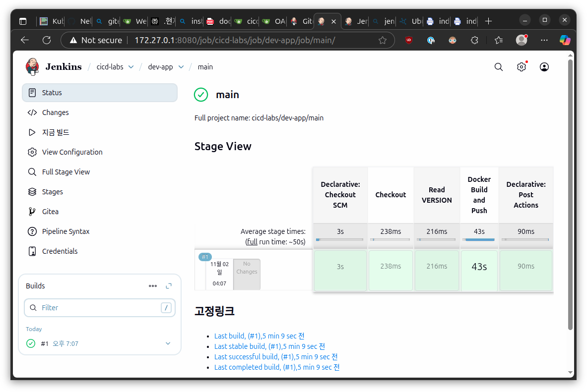The image size is (587, 392).
Task: Open tab actions icon at left
Action: (x=23, y=21)
